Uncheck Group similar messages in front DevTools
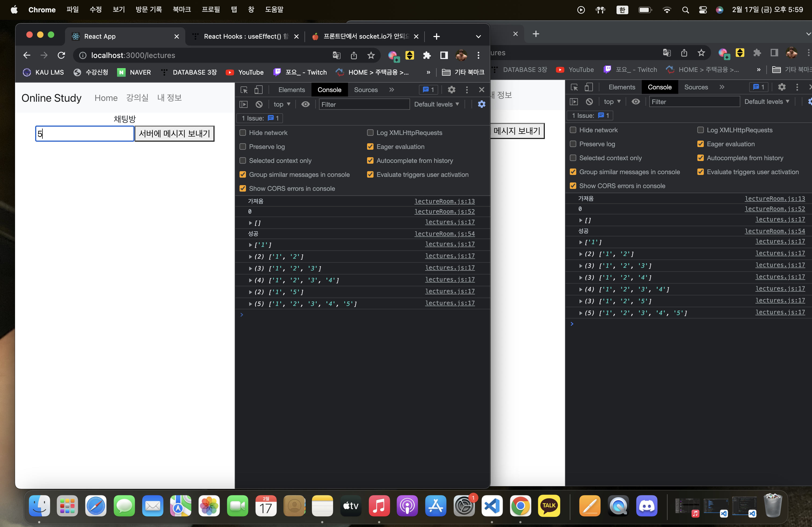The width and height of the screenshot is (812, 527). [242, 174]
